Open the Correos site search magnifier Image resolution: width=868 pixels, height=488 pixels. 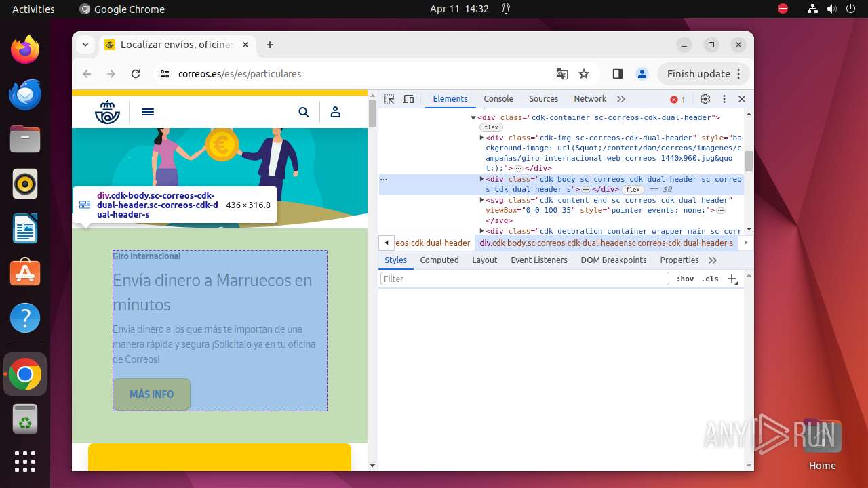tap(304, 112)
